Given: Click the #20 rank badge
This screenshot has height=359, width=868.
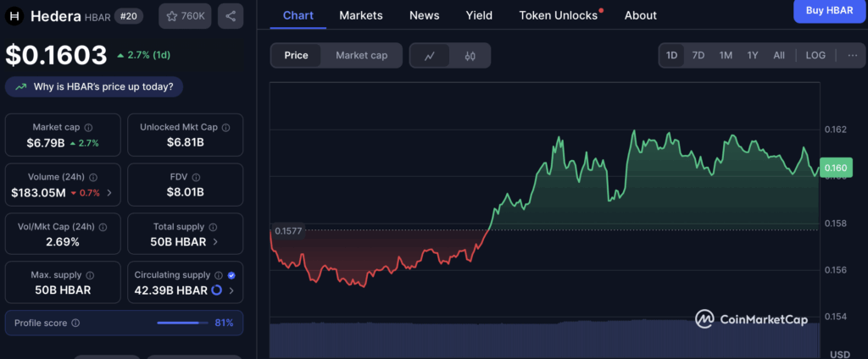Looking at the screenshot, I should tap(129, 17).
